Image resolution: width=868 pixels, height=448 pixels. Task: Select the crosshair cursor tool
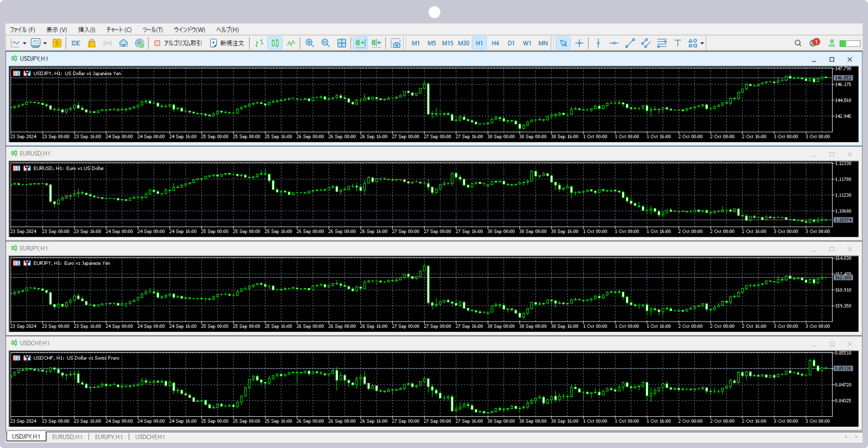[x=579, y=43]
